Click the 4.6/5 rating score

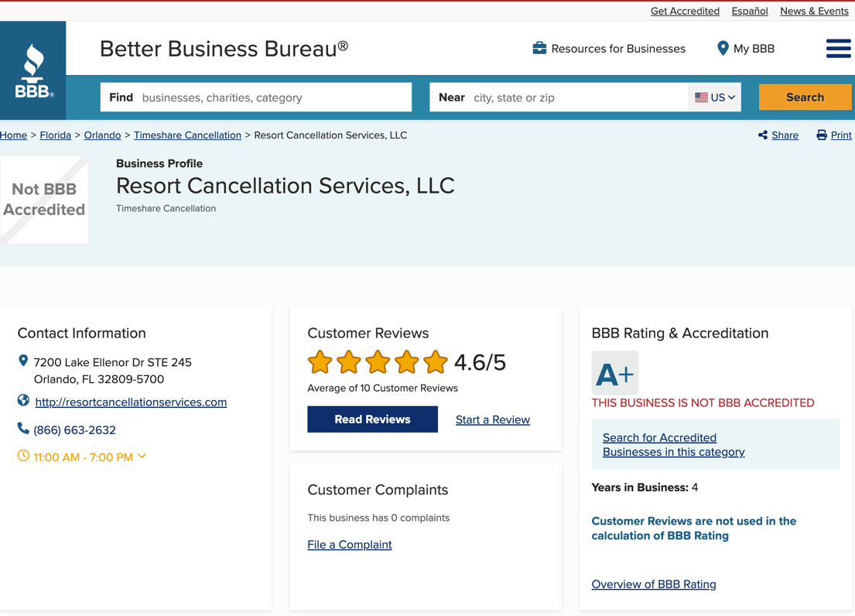pos(480,362)
